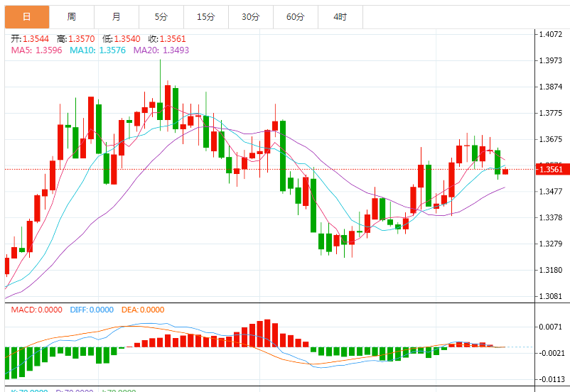Click the -0.0113 MACD axis label
Viewport: 570px width, 392px height.
click(x=551, y=379)
